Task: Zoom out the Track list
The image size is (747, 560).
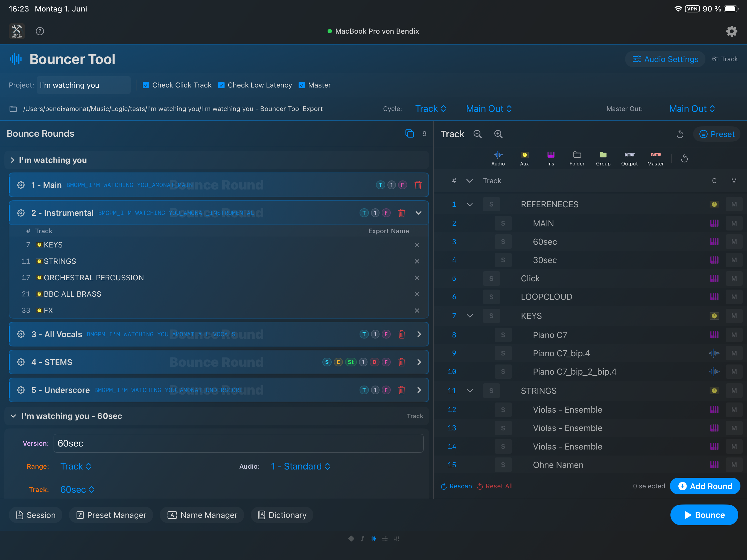Action: [x=477, y=134]
